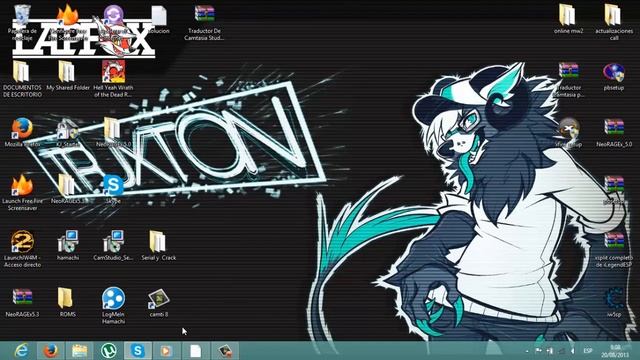Open Traductor camtasia p... archive on right
Viewport: 640px width, 360px height.
click(568, 72)
